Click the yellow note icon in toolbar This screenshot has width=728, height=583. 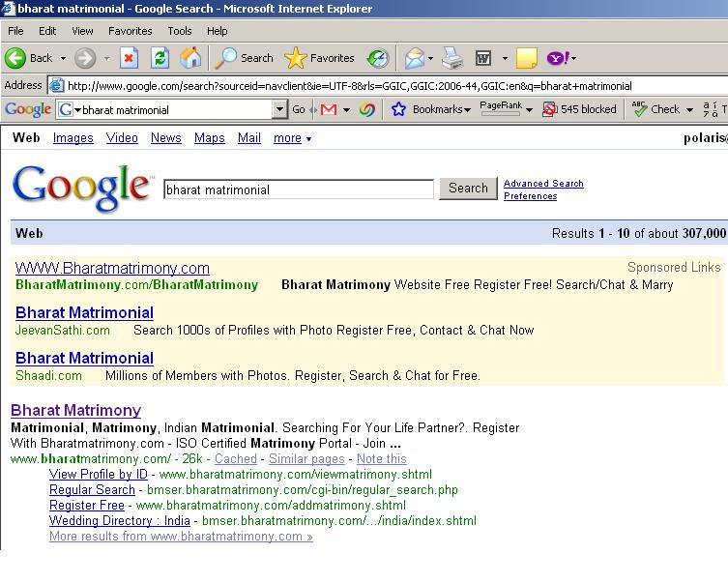527,58
